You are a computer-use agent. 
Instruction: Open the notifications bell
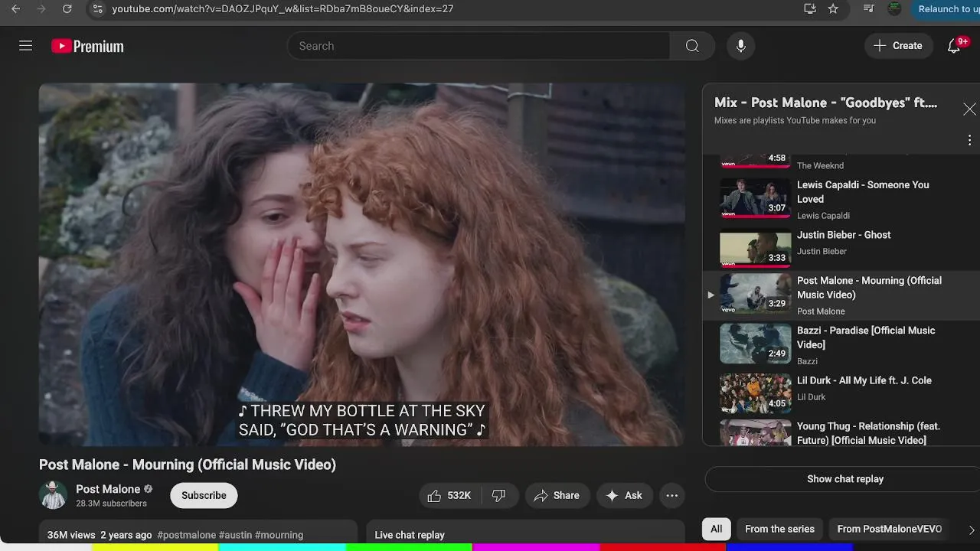click(954, 46)
